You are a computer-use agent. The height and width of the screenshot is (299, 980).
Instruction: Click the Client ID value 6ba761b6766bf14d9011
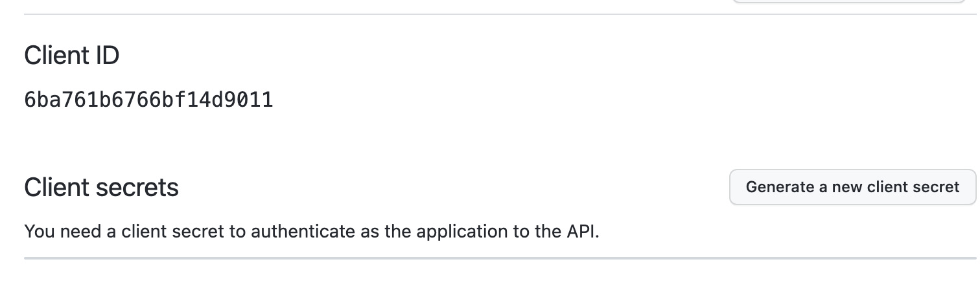point(148,100)
